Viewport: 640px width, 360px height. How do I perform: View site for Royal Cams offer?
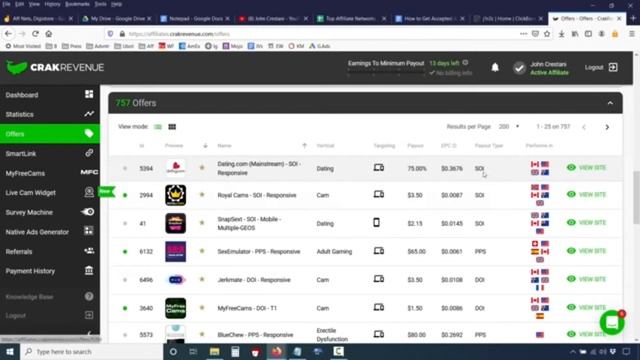point(586,195)
